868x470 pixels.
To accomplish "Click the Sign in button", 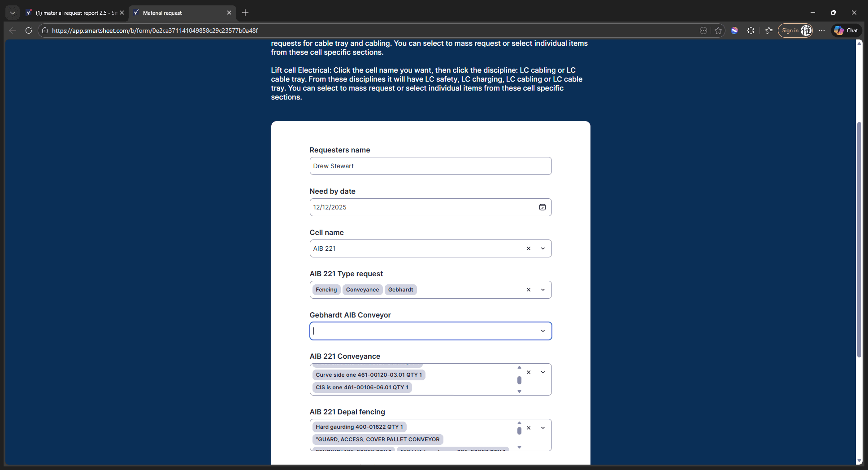I will pyautogui.click(x=795, y=30).
